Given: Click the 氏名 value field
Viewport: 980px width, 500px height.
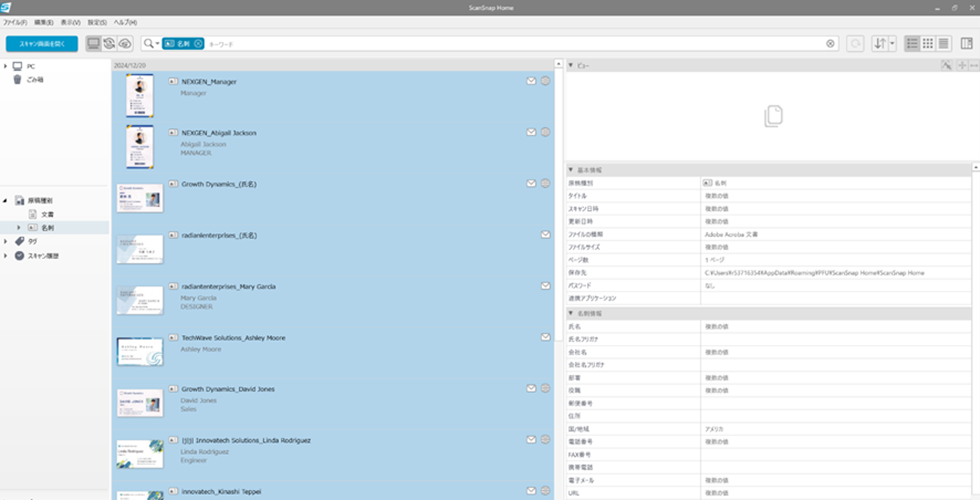Looking at the screenshot, I should [x=835, y=326].
